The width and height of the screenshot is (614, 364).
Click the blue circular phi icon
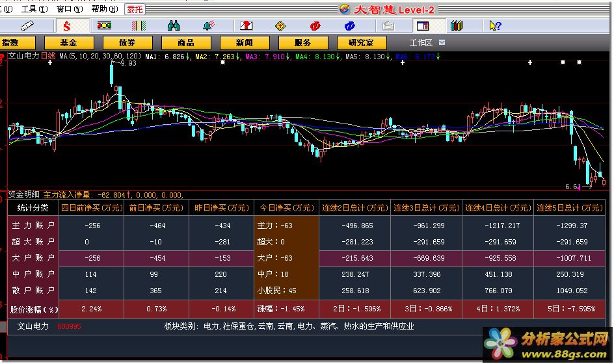(x=349, y=26)
